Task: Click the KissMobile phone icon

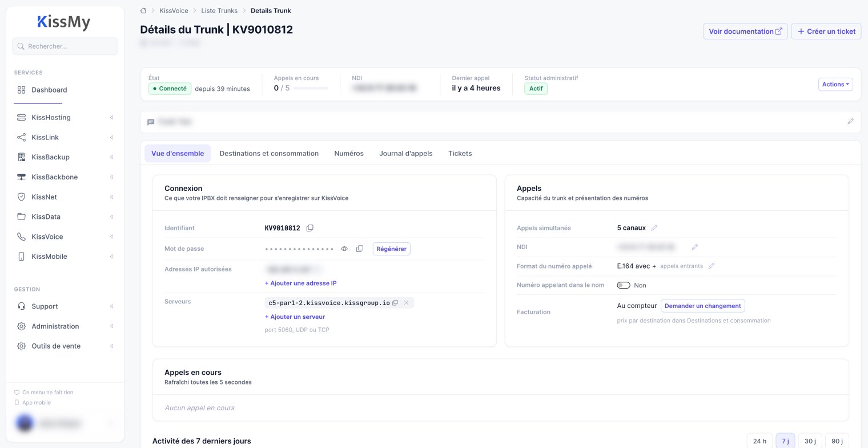Action: pyautogui.click(x=21, y=257)
